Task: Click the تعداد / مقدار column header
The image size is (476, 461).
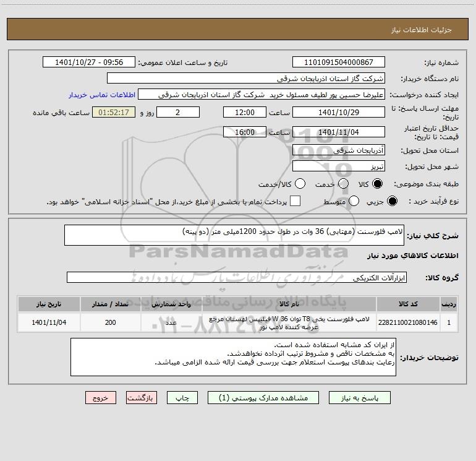Action: coord(110,304)
